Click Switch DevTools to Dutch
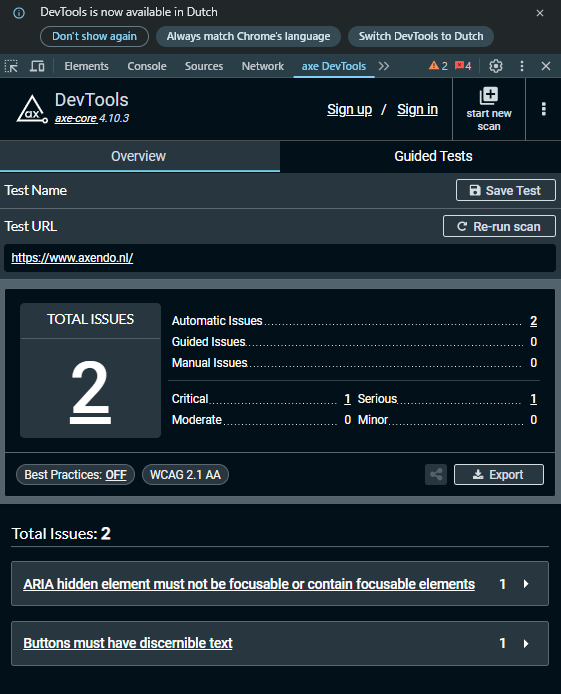 pos(421,36)
